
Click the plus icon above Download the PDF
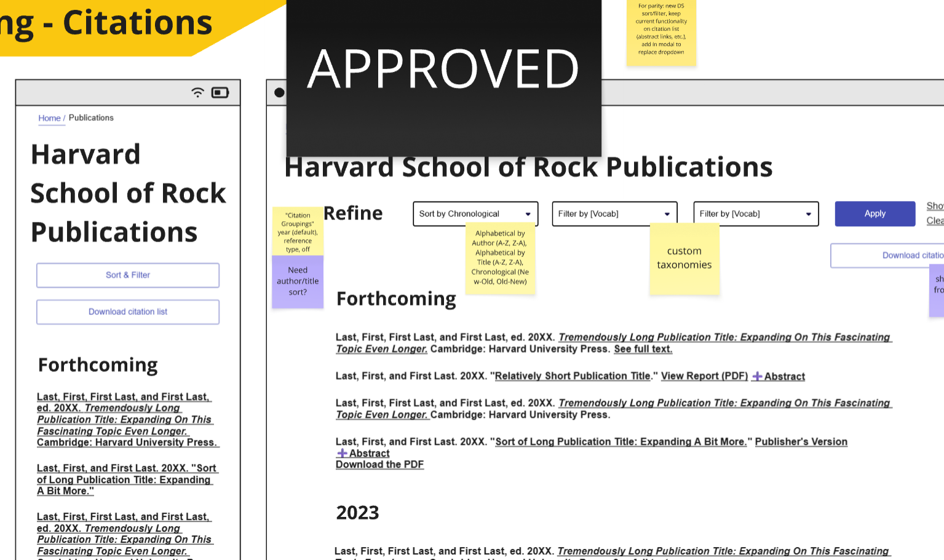click(342, 453)
